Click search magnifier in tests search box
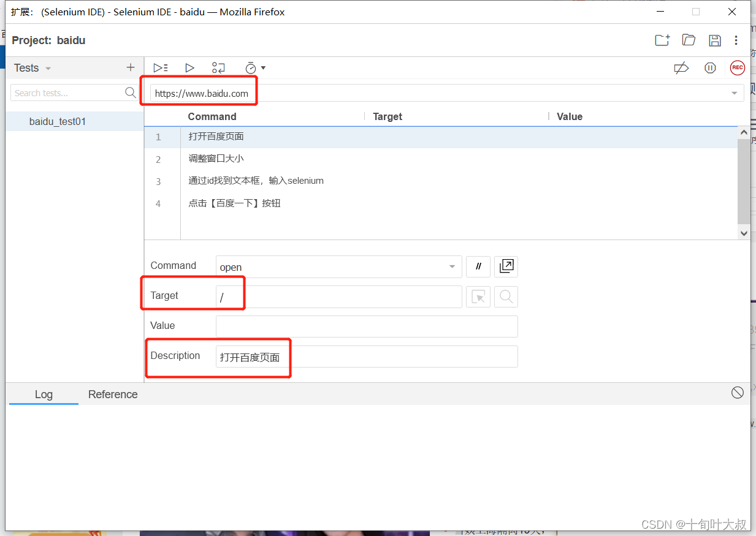 point(131,92)
